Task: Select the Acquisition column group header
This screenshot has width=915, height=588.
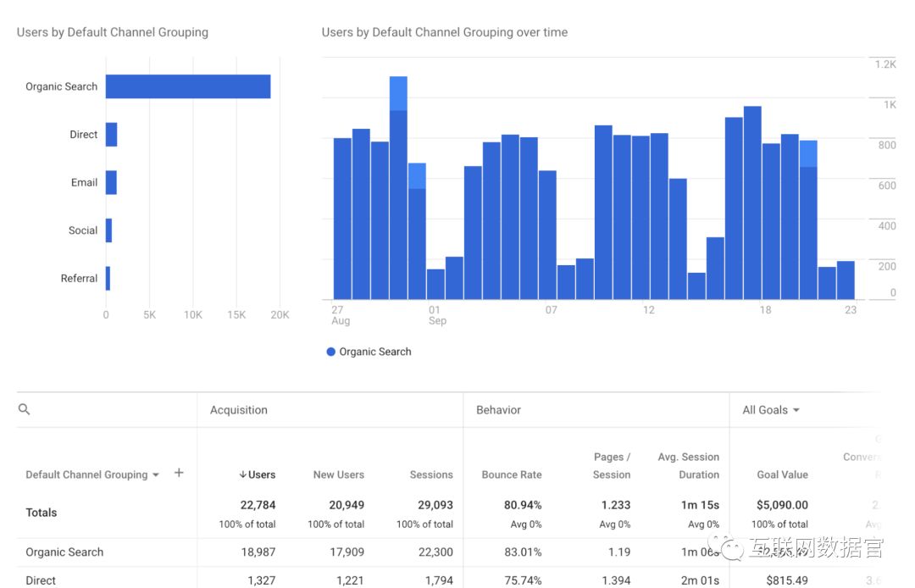Action: coord(239,410)
